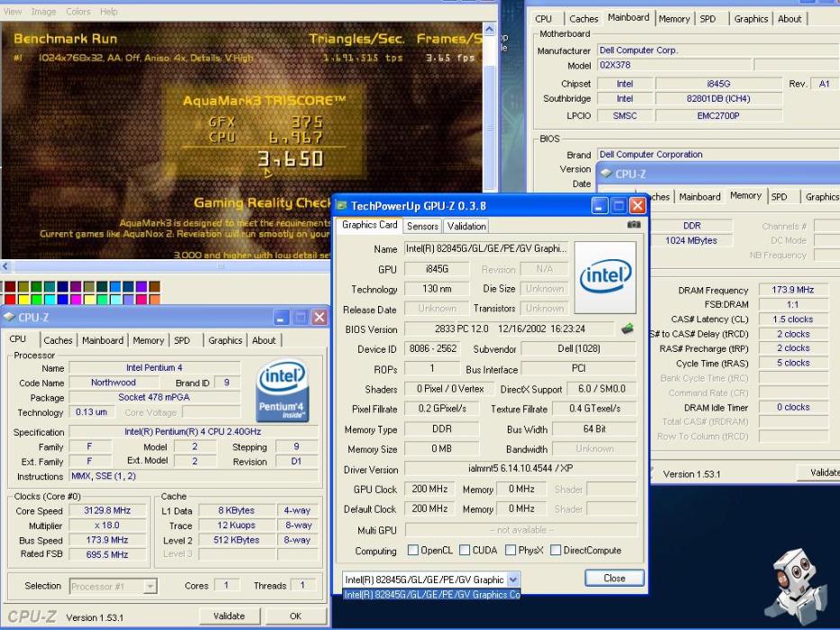The height and width of the screenshot is (630, 840).
Task: Enable the CUDA checkbox
Action: 465,550
